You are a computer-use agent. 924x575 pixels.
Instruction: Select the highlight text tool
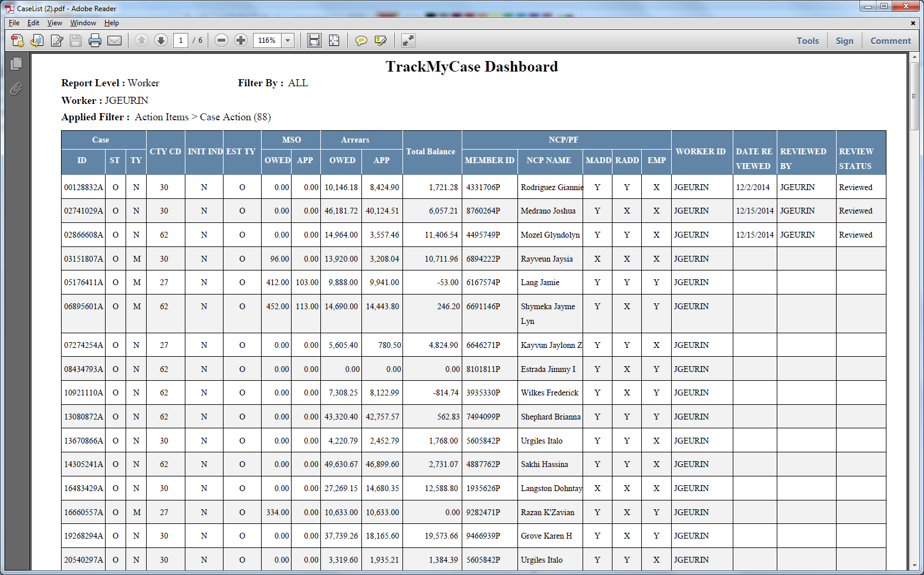(381, 40)
